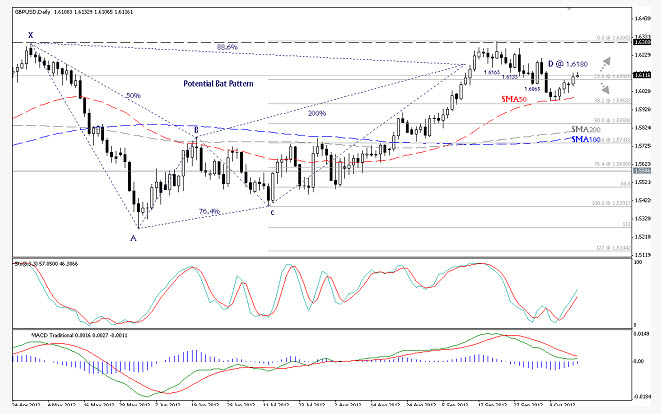This screenshot has width=661, height=414.
Task: Select the '1.6165' price annotation
Action: click(x=492, y=73)
